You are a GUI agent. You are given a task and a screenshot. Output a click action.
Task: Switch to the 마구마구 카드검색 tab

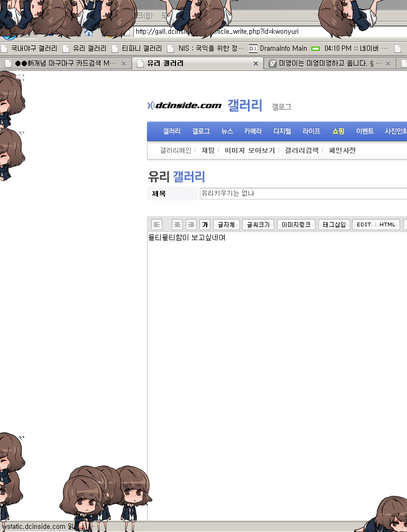pos(65,63)
